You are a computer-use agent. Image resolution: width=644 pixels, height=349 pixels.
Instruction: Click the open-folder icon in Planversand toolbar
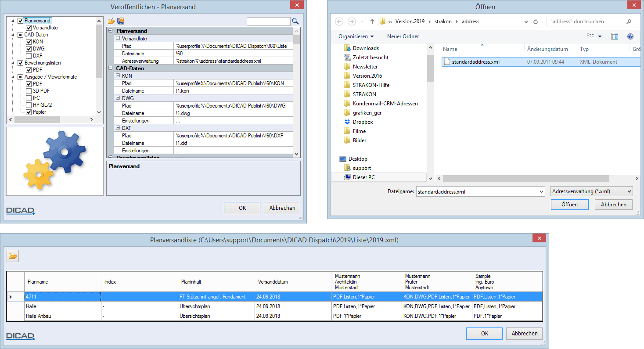point(111,21)
